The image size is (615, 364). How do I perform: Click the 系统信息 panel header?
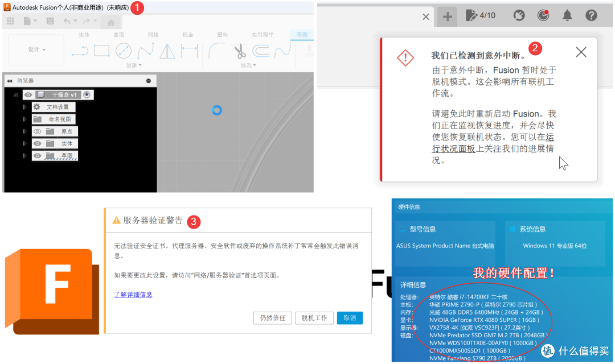tap(532, 229)
